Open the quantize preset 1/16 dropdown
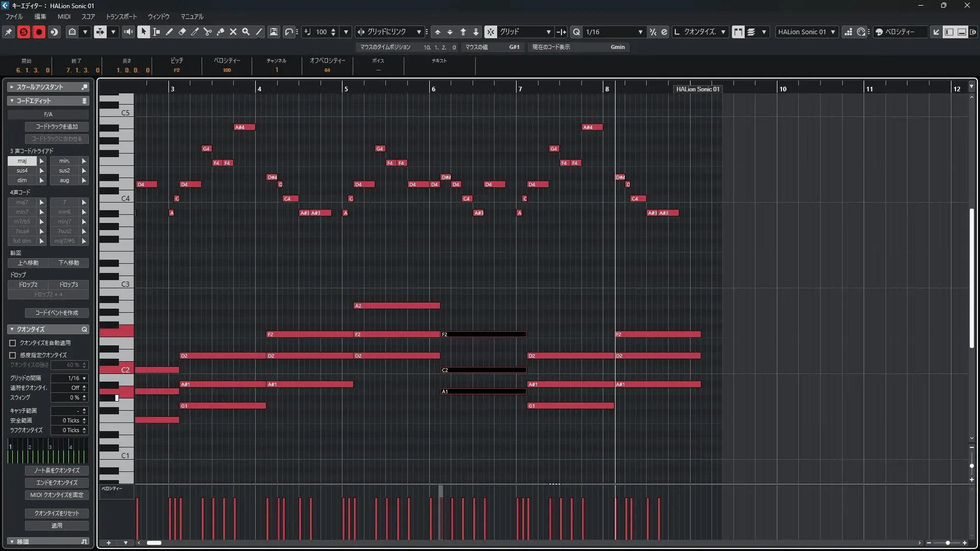The height and width of the screenshot is (551, 980). coord(614,32)
